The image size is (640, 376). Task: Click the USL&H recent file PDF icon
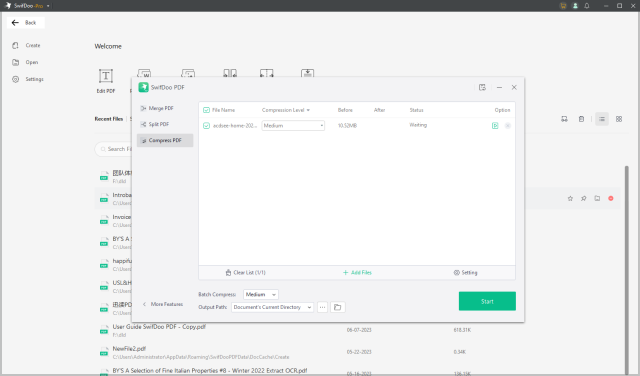pyautogui.click(x=104, y=287)
